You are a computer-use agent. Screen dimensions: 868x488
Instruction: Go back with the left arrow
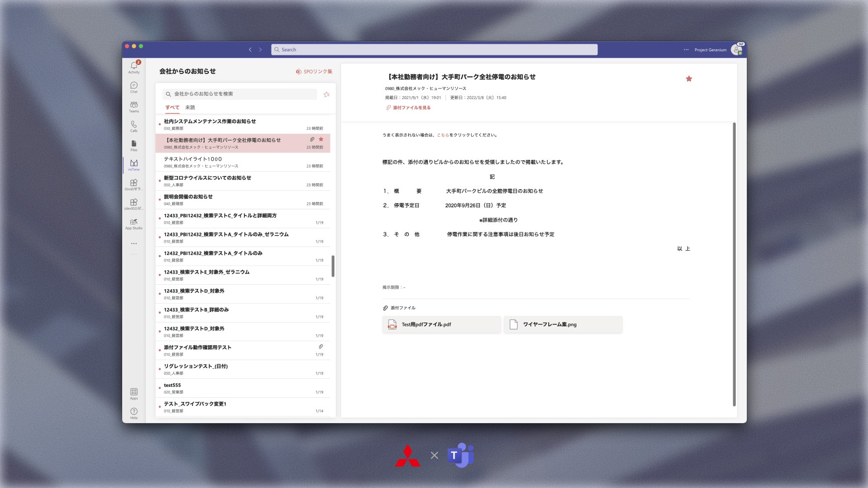(x=250, y=49)
